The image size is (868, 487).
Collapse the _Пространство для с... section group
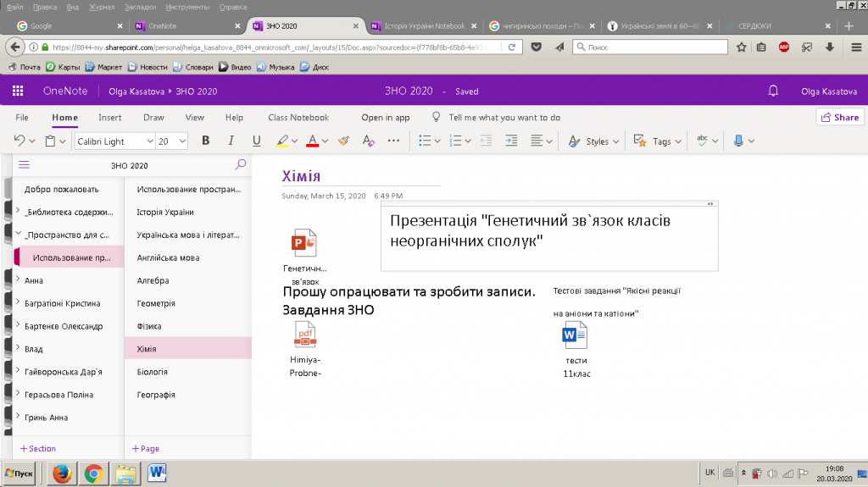click(19, 234)
